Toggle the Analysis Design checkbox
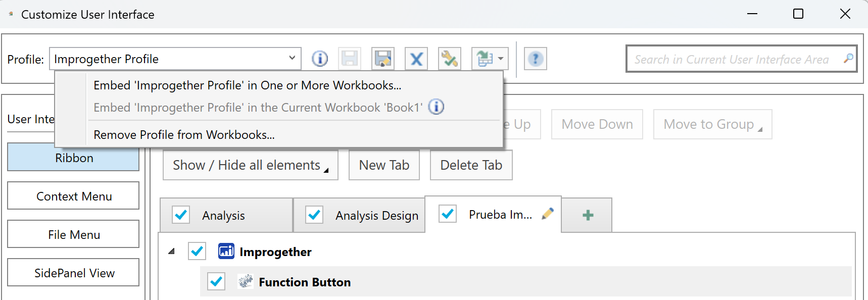This screenshot has width=868, height=300. coord(314,215)
